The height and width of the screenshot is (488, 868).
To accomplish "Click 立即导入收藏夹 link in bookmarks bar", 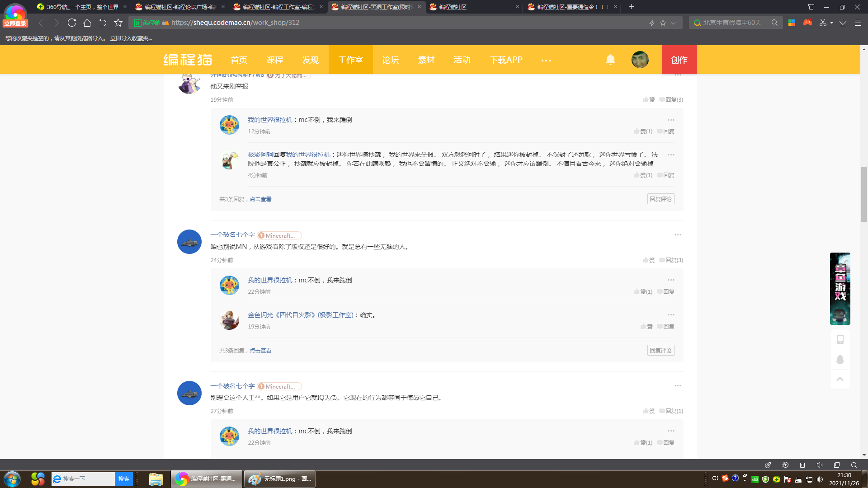I will tap(131, 38).
